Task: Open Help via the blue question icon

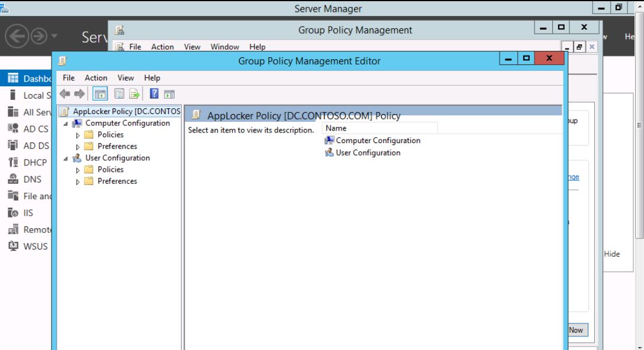Action: pos(154,93)
